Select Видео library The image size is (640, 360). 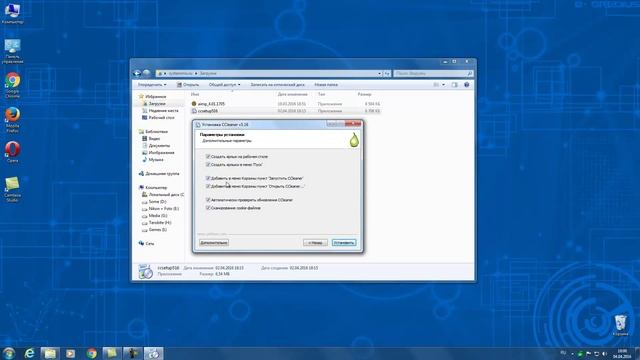151,139
